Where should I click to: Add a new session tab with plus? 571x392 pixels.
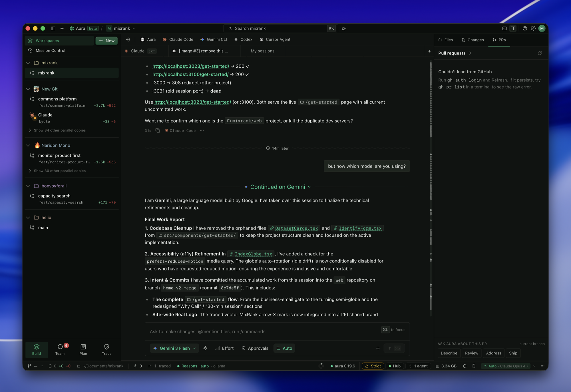(429, 51)
